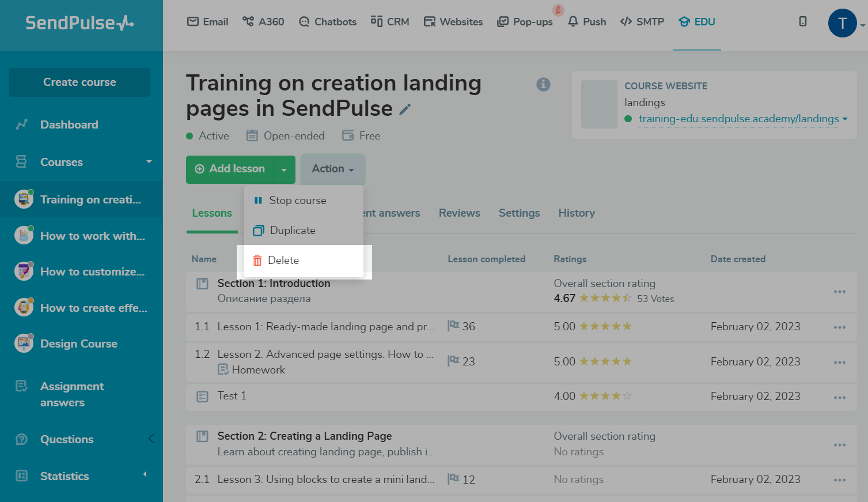Image resolution: width=868 pixels, height=502 pixels.
Task: Click the course website thumbnail
Action: [599, 104]
